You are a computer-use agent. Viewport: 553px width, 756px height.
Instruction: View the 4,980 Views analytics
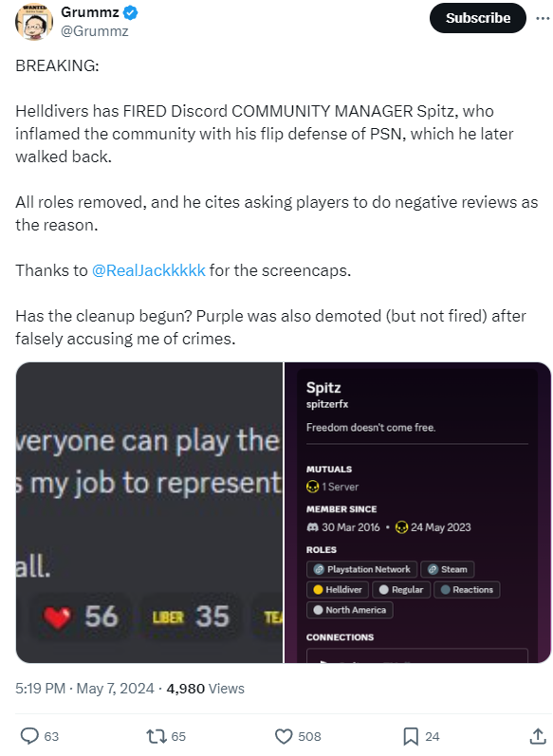[x=206, y=689]
